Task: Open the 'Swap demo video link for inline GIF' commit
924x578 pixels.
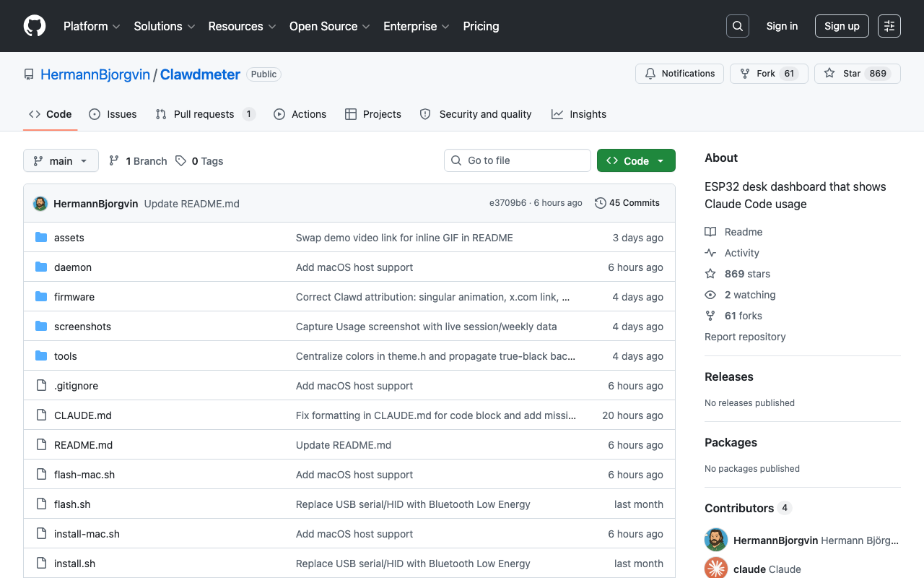Action: 404,238
